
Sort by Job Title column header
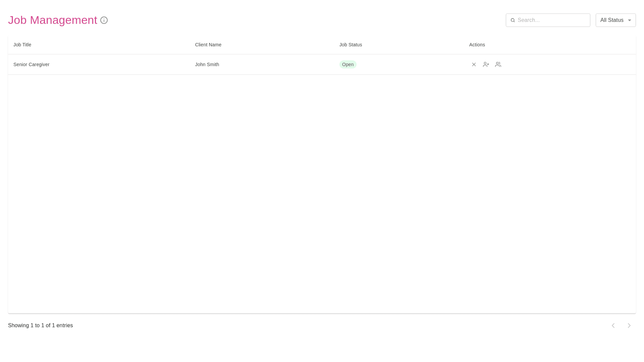coord(22,45)
